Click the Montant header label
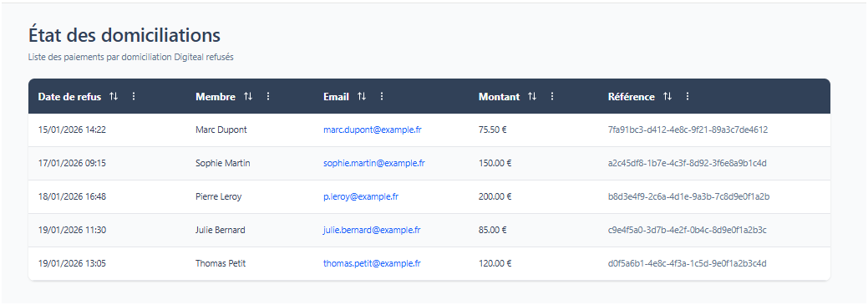 (499, 97)
